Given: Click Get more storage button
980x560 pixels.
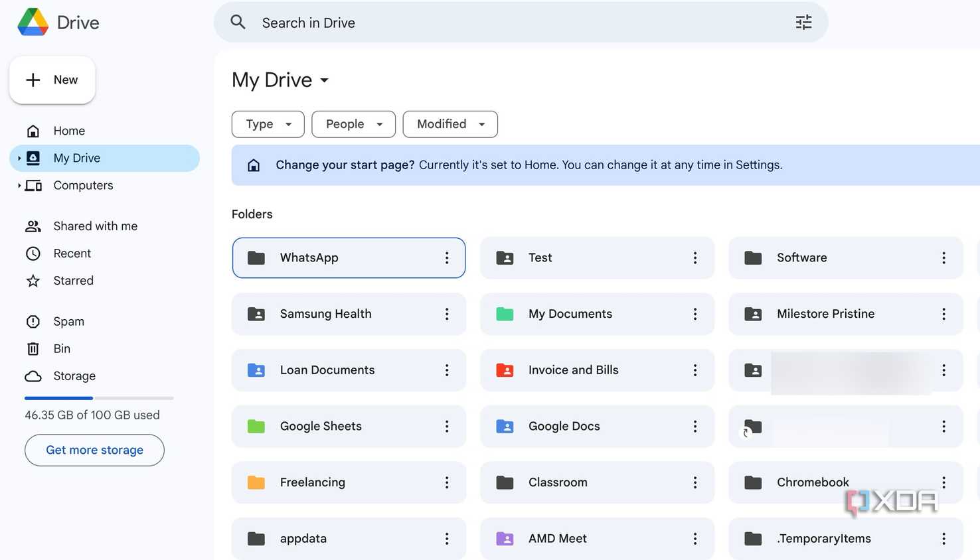Looking at the screenshot, I should pyautogui.click(x=94, y=450).
